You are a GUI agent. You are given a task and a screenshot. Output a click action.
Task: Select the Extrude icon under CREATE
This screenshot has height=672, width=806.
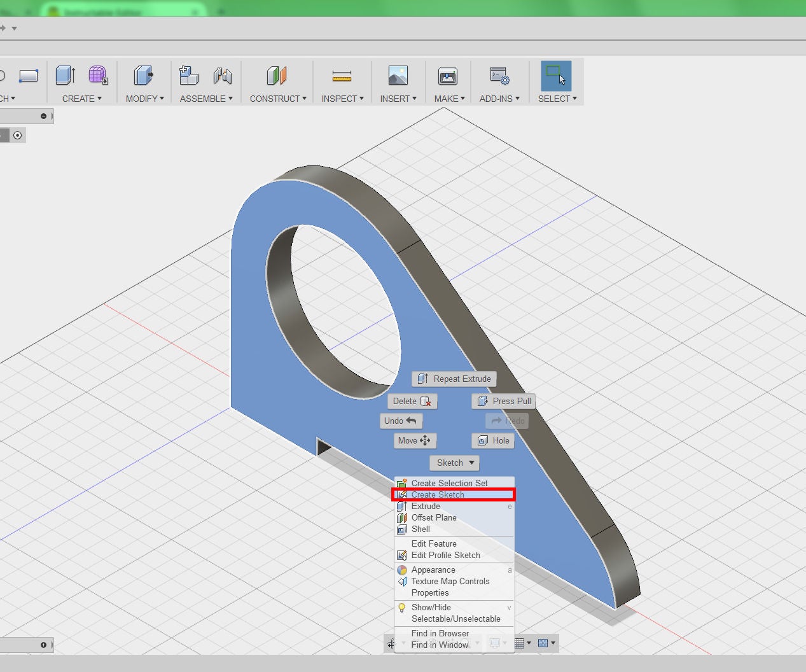click(x=64, y=75)
